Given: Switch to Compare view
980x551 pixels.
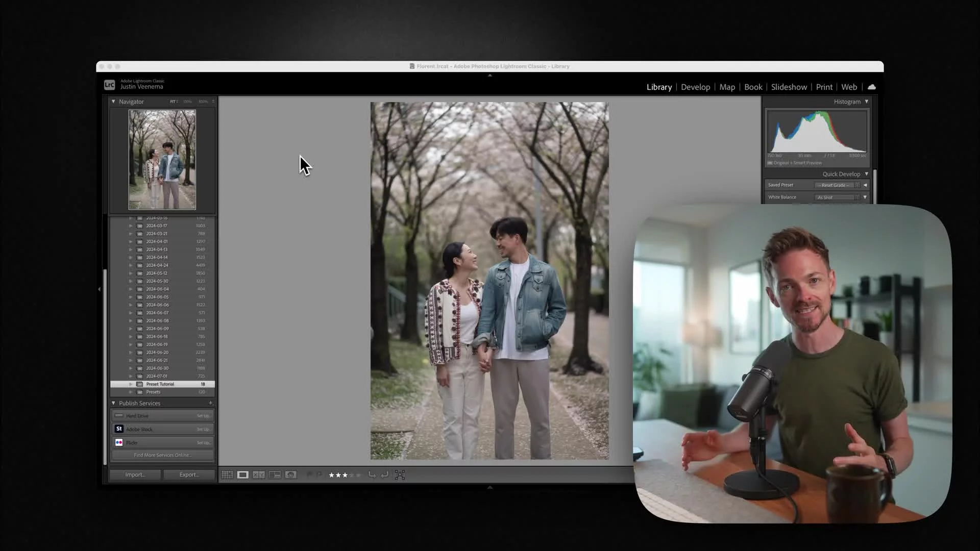Looking at the screenshot, I should [x=259, y=474].
